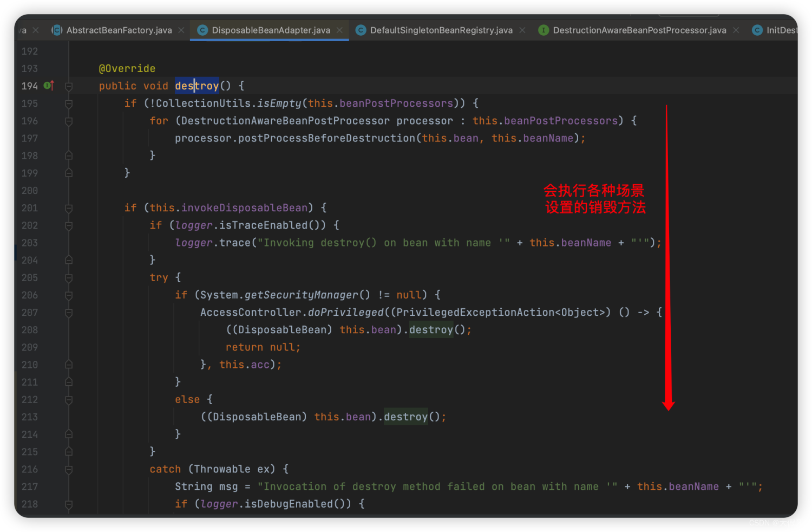
Task: Click the override gutter icon on line 194
Action: click(49, 86)
